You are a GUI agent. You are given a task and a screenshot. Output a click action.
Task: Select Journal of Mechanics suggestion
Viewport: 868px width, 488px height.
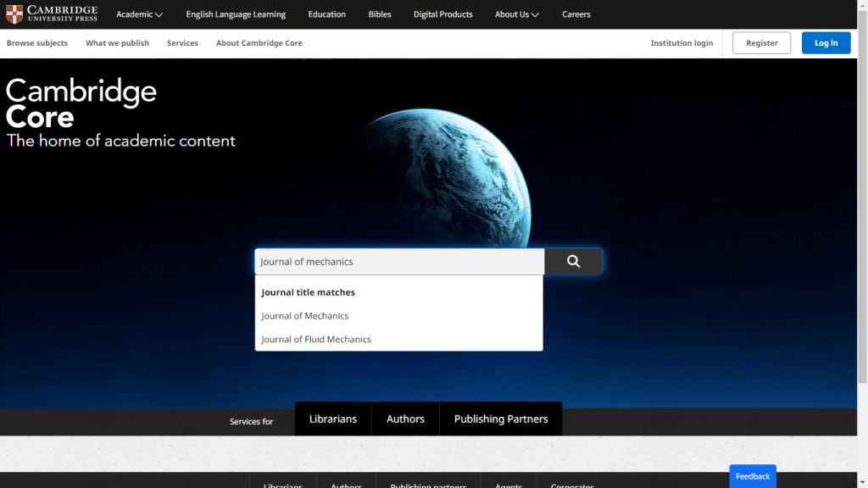click(x=305, y=315)
